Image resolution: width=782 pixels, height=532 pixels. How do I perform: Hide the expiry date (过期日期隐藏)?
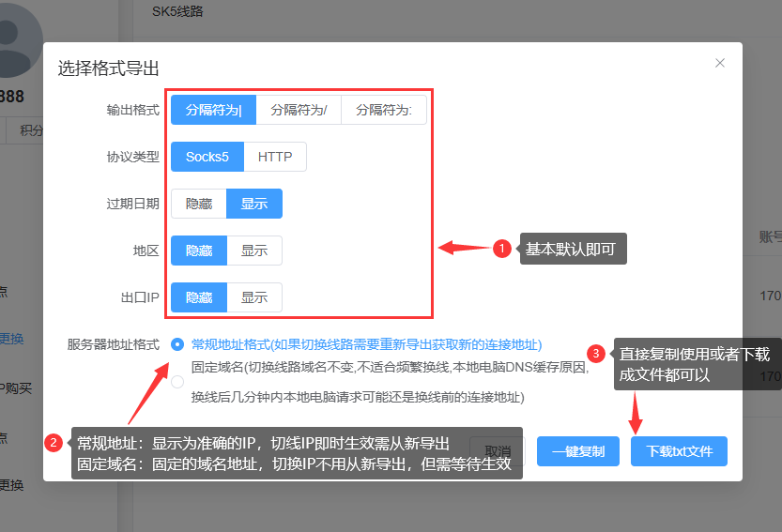[x=199, y=204]
